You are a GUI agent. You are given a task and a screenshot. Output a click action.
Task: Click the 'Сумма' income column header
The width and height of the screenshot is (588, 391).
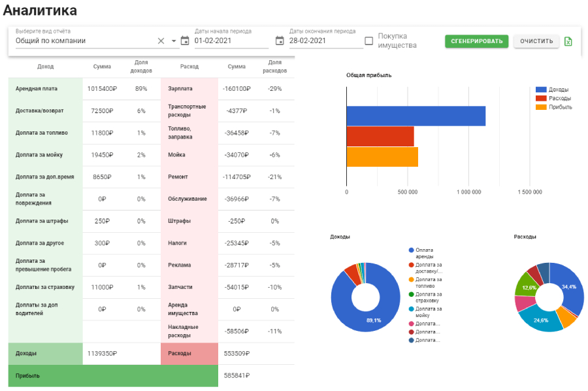tap(102, 67)
